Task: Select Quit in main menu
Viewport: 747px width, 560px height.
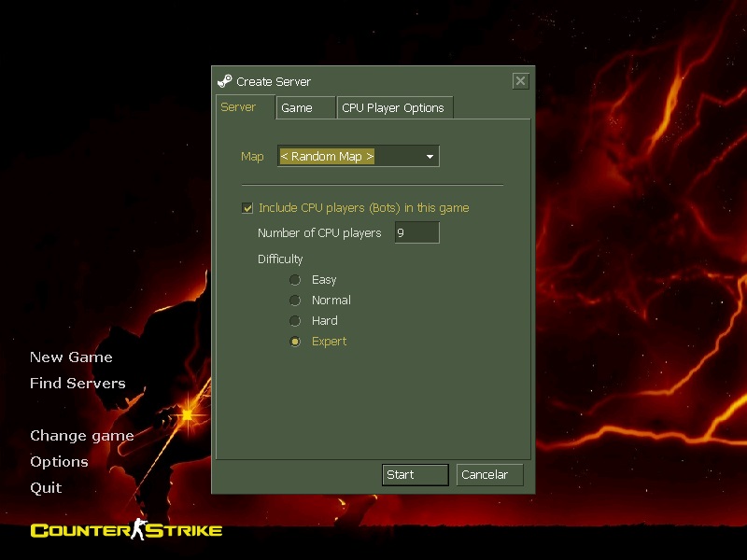Action: click(x=46, y=488)
